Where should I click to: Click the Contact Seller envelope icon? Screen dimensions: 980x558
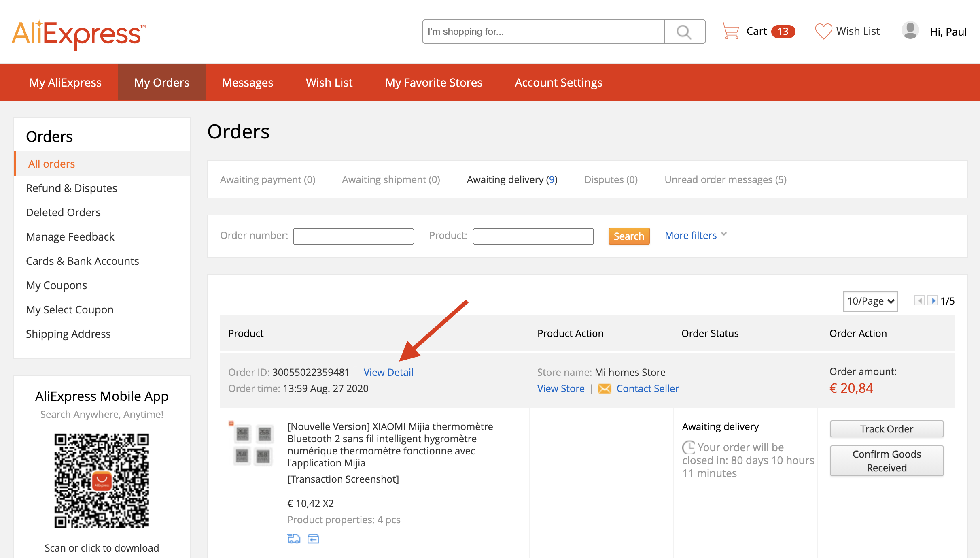605,389
